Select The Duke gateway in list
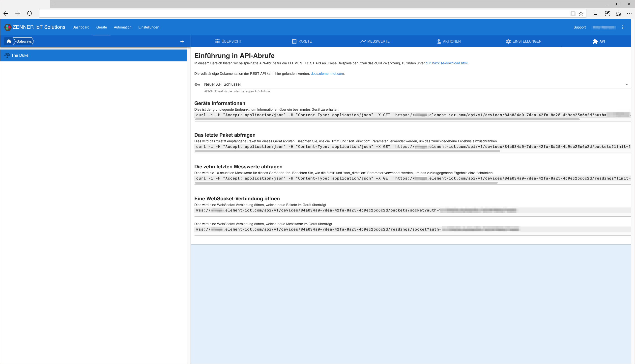This screenshot has height=364, width=635. point(94,55)
